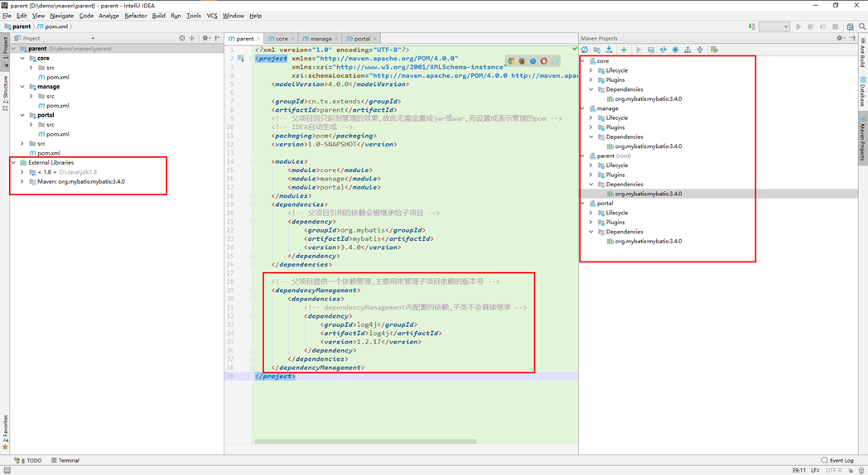
Task: Collapse External Libraries node
Action: click(14, 162)
